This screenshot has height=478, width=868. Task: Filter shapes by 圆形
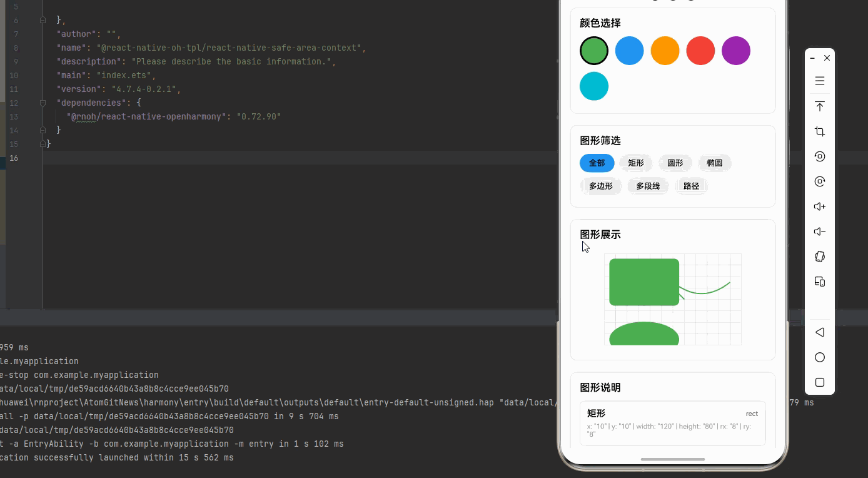(x=675, y=163)
